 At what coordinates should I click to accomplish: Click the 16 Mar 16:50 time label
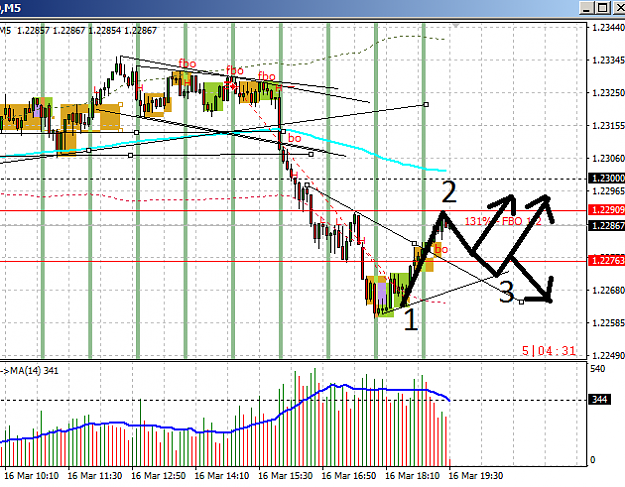point(349,476)
